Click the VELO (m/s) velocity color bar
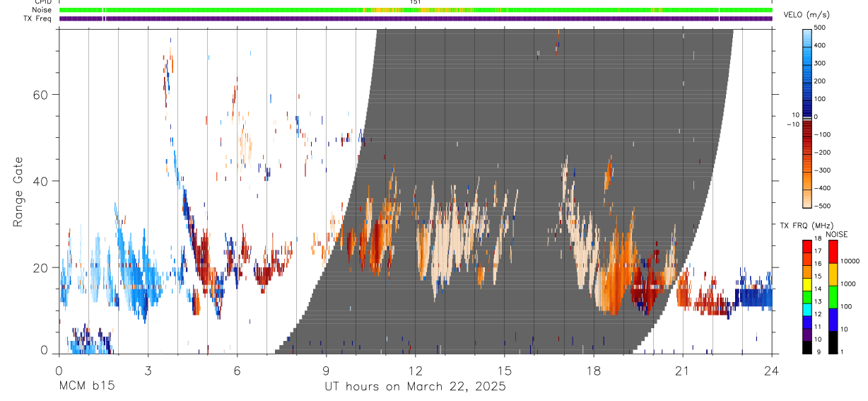This screenshot has height=401, width=868. [807, 117]
